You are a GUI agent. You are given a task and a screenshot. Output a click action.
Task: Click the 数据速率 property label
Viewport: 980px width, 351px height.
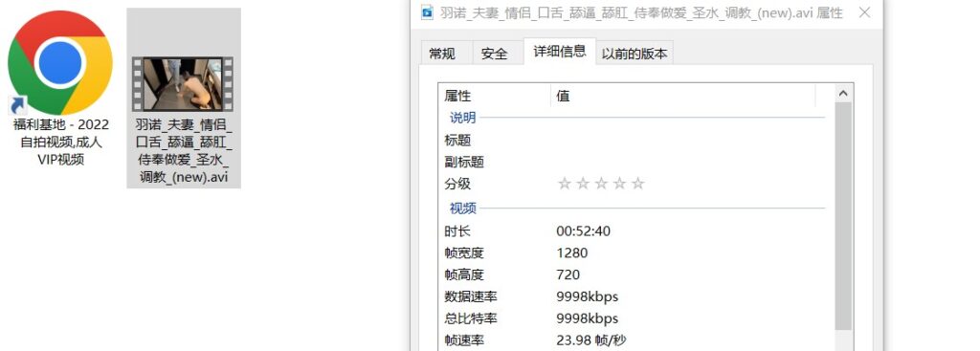pos(471,296)
